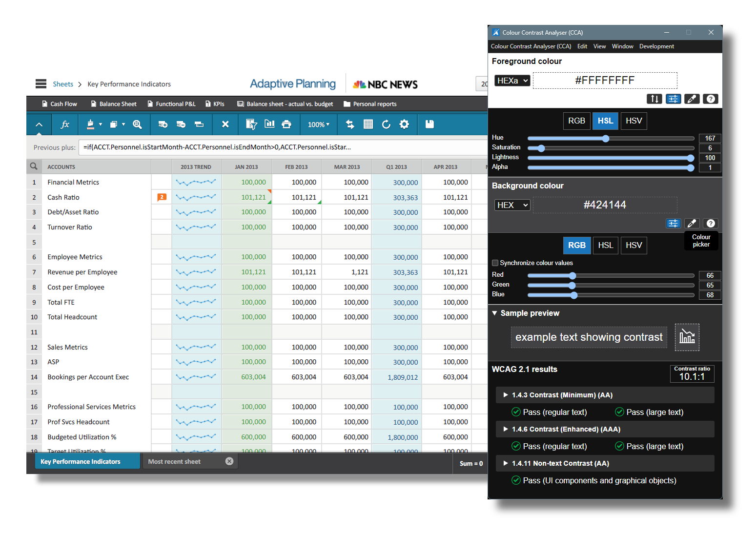Click the Saturation slider handle

[x=541, y=148]
